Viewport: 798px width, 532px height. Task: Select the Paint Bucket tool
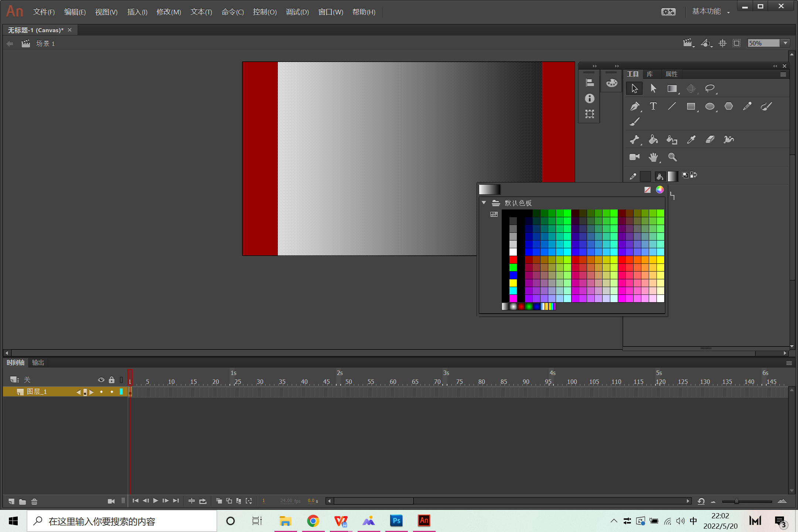653,139
